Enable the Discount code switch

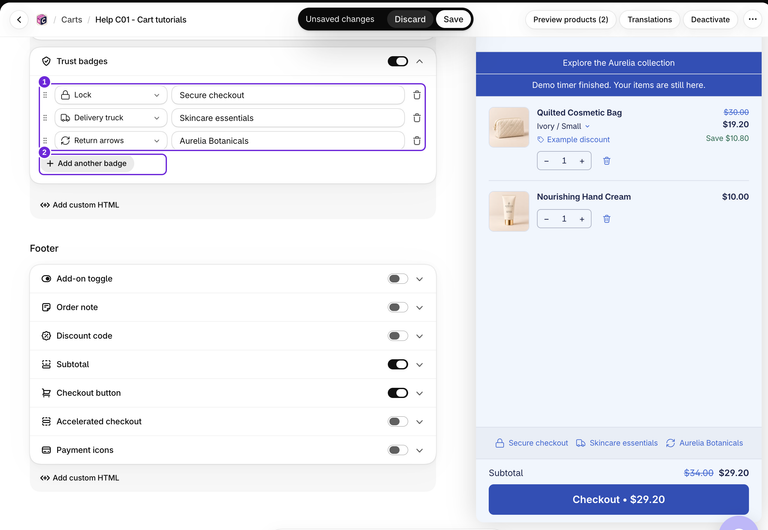click(x=398, y=336)
